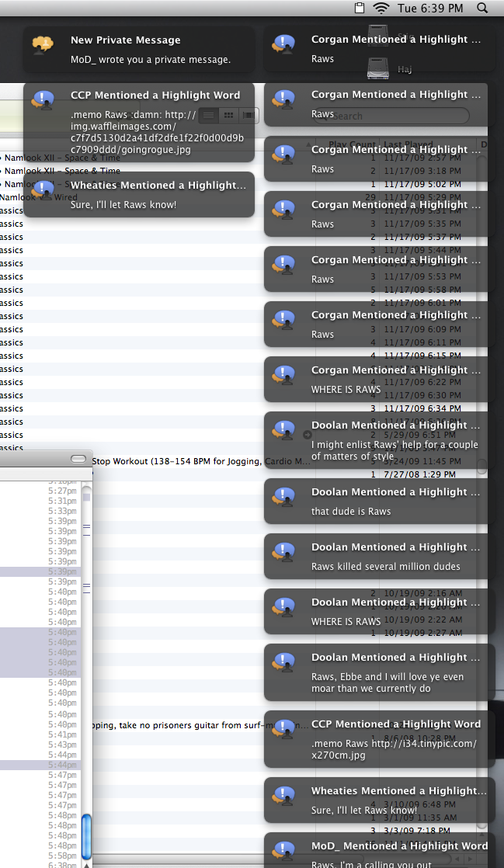Screen dimensions: 504x868
Task: Click the '11/17/09 6:34 PM' Last Played cell
Action: tap(422, 408)
